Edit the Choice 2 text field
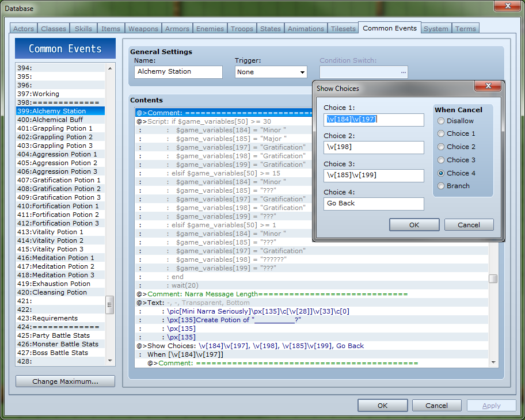This screenshot has width=525, height=420. pos(374,147)
